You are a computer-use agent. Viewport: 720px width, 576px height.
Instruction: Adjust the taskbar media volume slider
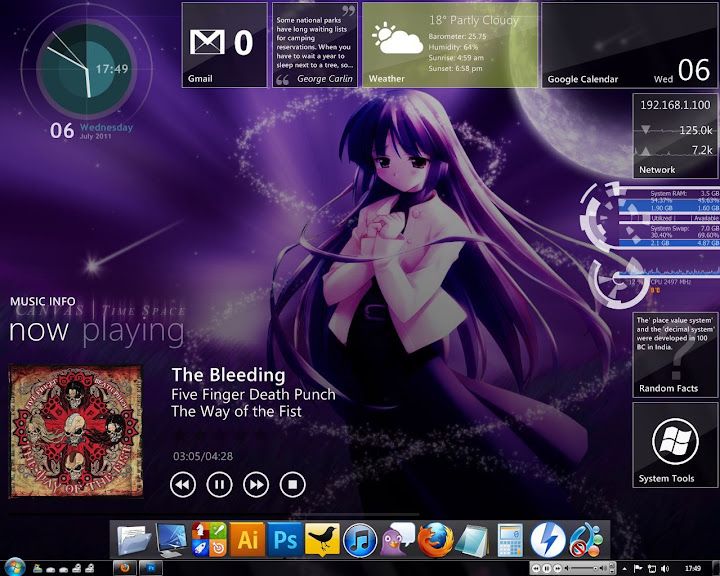[x=583, y=569]
